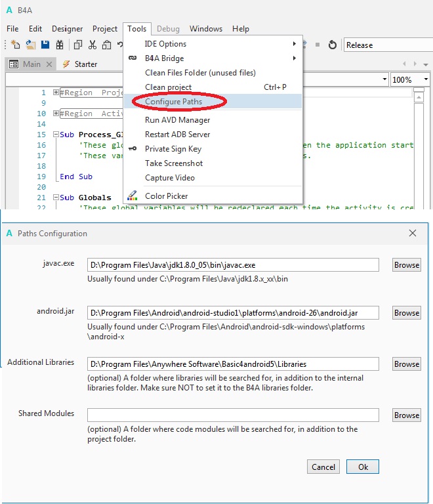Click the Paste clipboard icon

pos(106,45)
